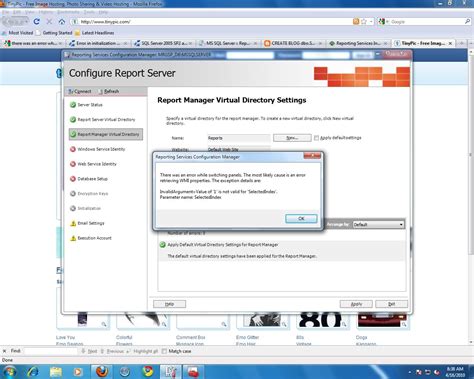474x379 pixels.
Task: Click Connect in Configuration Manager toolbar
Action: click(x=80, y=91)
